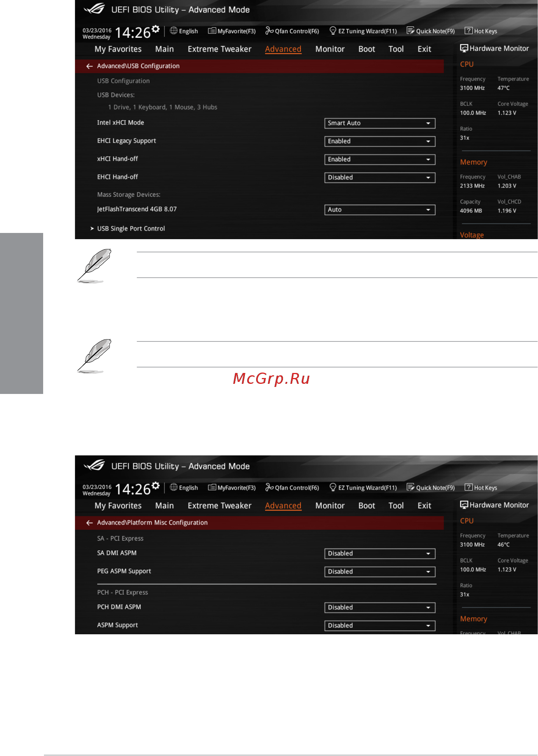
Task: Click the McGrp.Ru link text
Action: click(271, 378)
